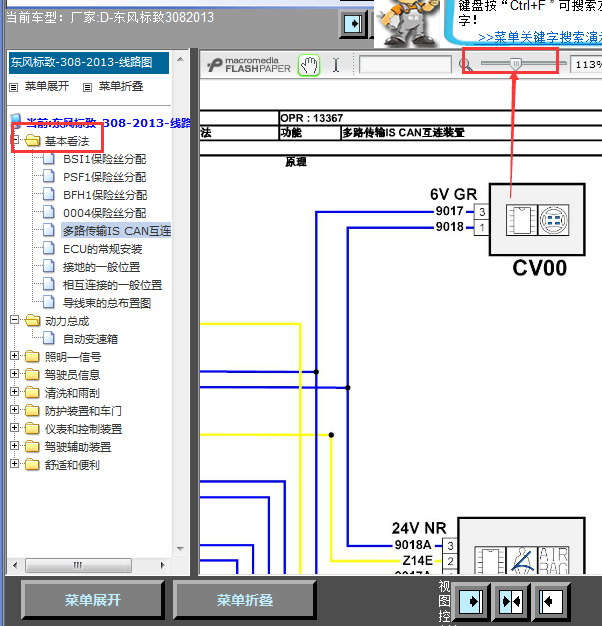Expand the 清洗和雨刮 folder

pos(15,392)
